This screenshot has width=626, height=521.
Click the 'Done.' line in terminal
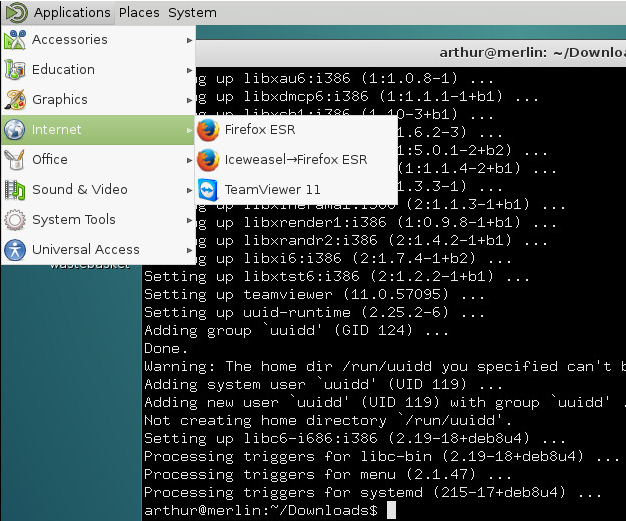point(166,348)
